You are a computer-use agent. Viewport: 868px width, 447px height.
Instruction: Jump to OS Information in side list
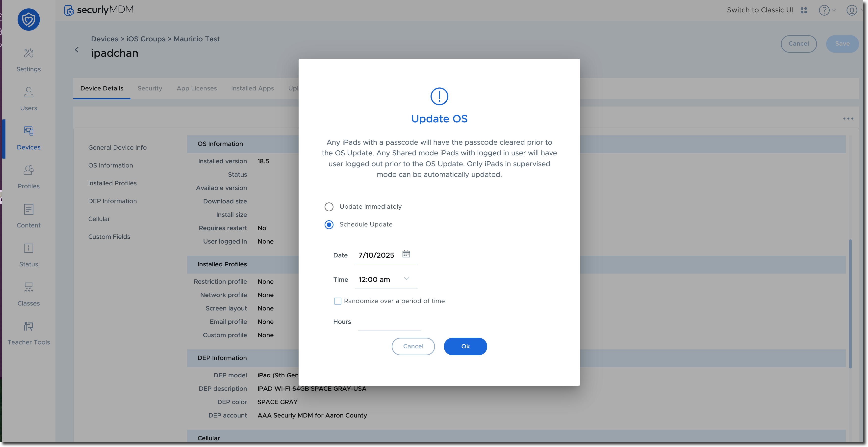pyautogui.click(x=110, y=165)
